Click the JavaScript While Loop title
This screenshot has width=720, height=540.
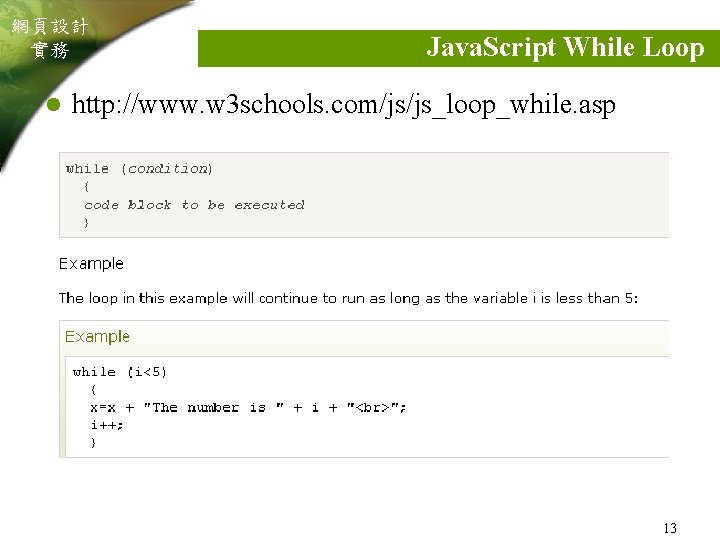tap(565, 47)
